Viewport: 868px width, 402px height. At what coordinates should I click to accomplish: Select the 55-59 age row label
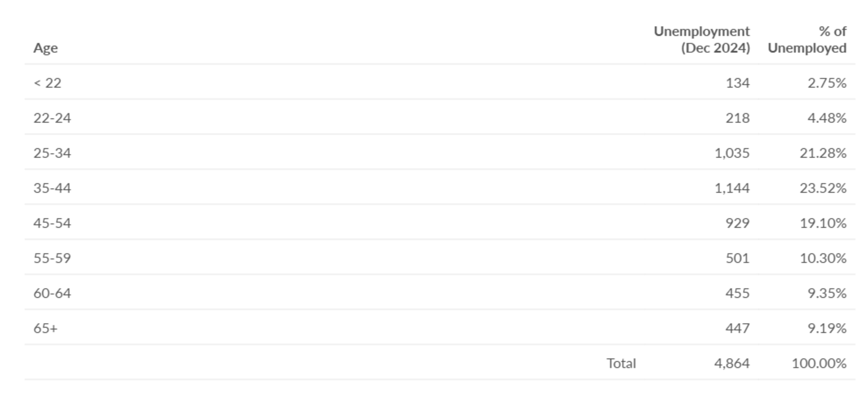coord(52,258)
